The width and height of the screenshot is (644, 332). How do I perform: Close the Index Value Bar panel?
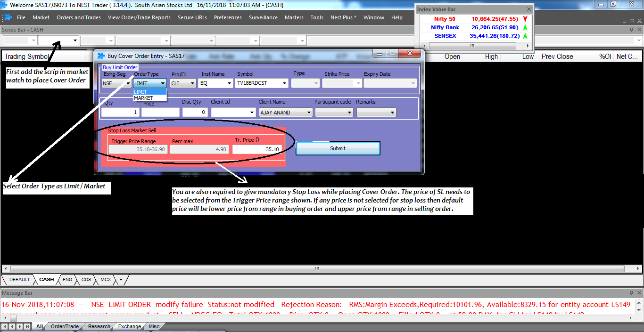pyautogui.click(x=528, y=9)
